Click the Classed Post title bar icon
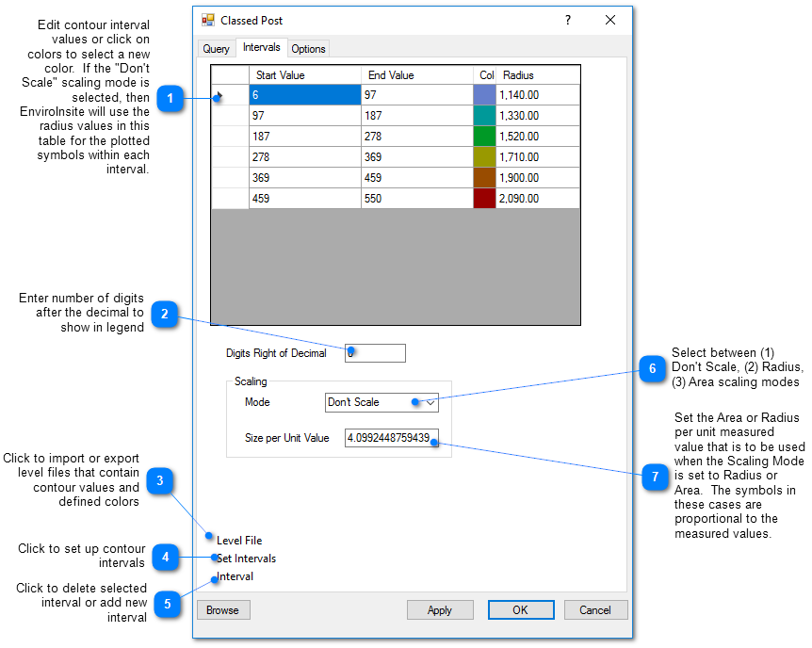The width and height of the screenshot is (812, 648). point(208,20)
